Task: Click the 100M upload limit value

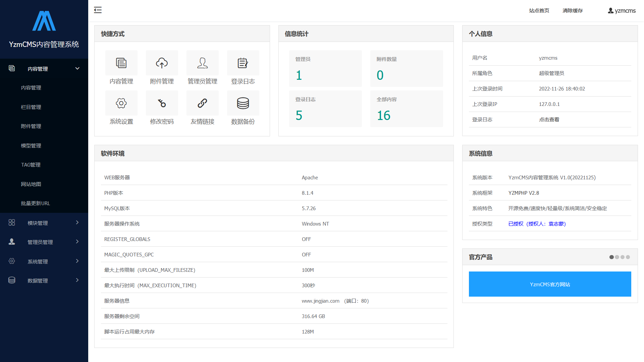Action: 308,270
